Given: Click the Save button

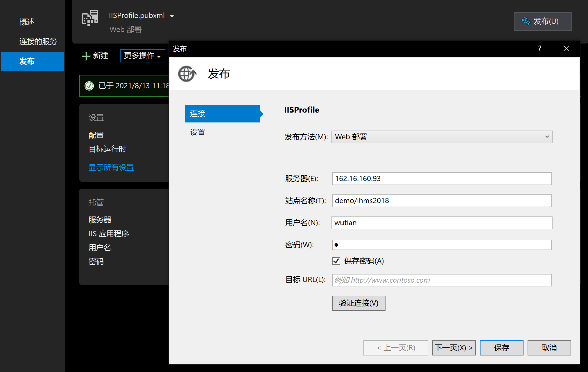Looking at the screenshot, I should coord(501,348).
